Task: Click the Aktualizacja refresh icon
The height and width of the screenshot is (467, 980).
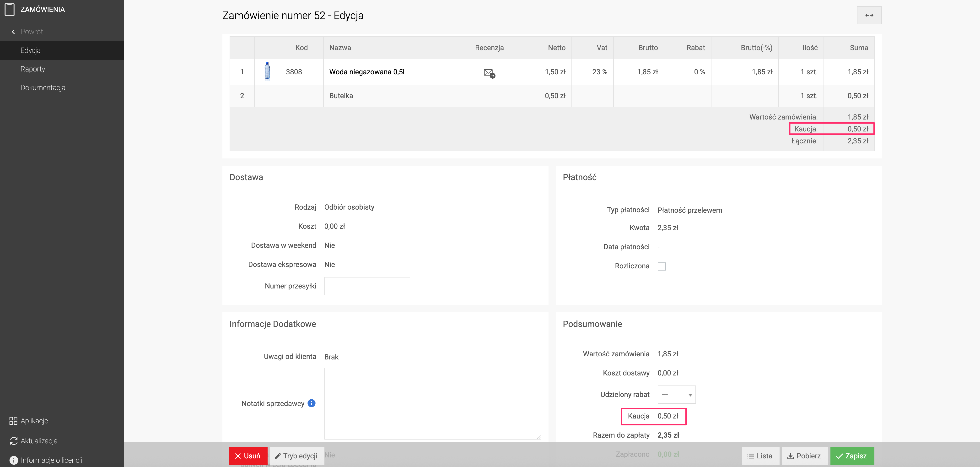Action: tap(14, 441)
